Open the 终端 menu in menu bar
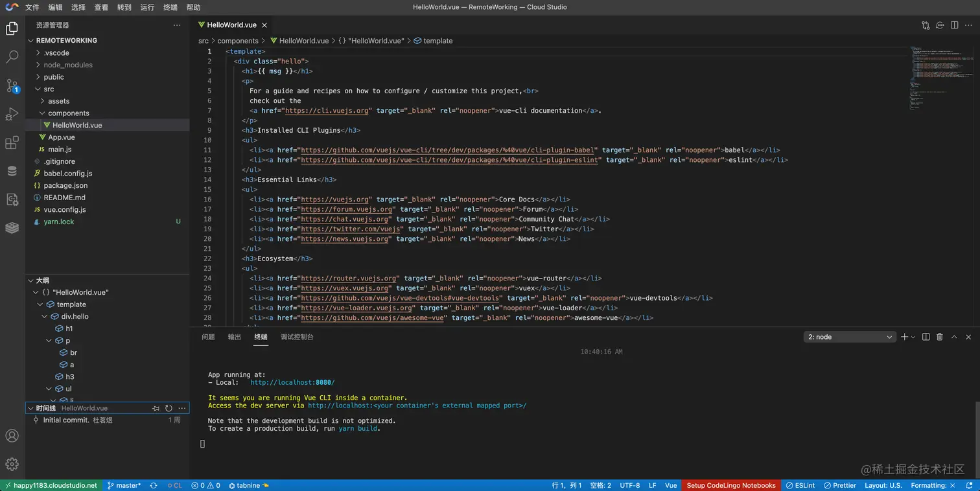This screenshot has height=491, width=980. point(170,7)
